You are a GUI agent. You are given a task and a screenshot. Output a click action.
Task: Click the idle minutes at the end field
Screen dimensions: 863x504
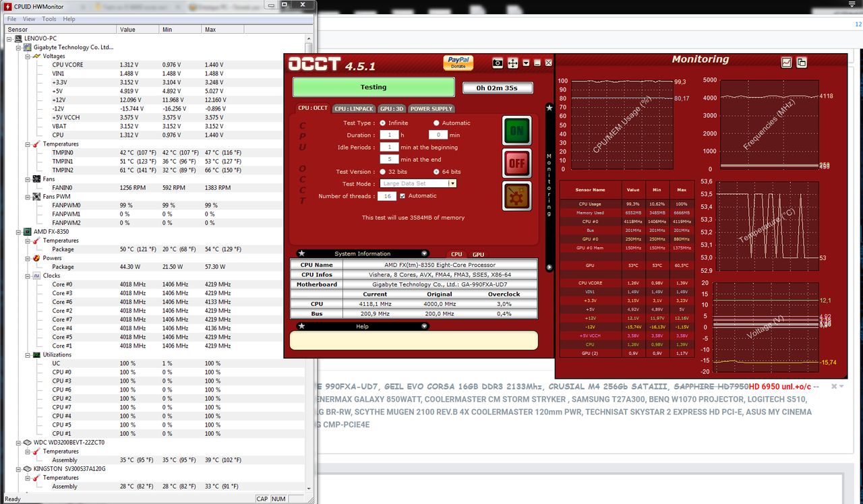[x=389, y=159]
